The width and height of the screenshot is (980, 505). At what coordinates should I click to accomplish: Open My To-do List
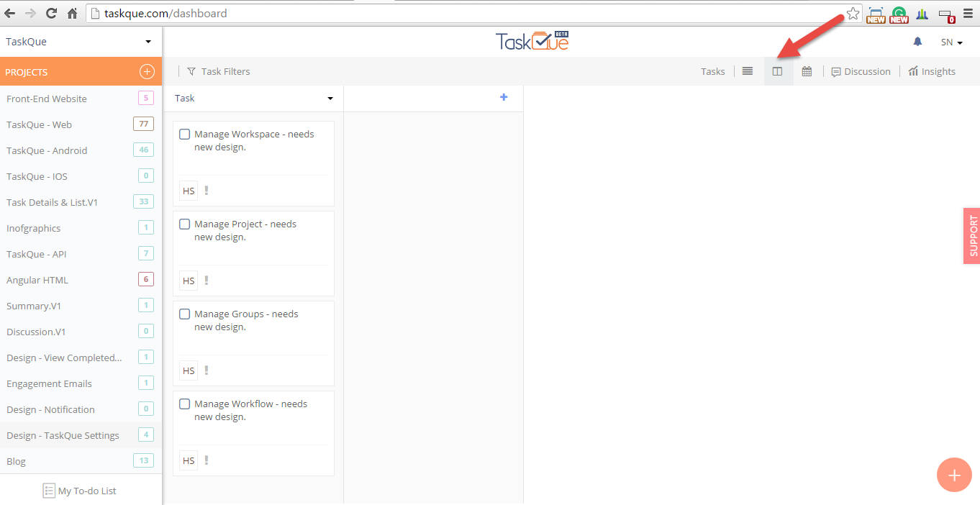pyautogui.click(x=79, y=490)
